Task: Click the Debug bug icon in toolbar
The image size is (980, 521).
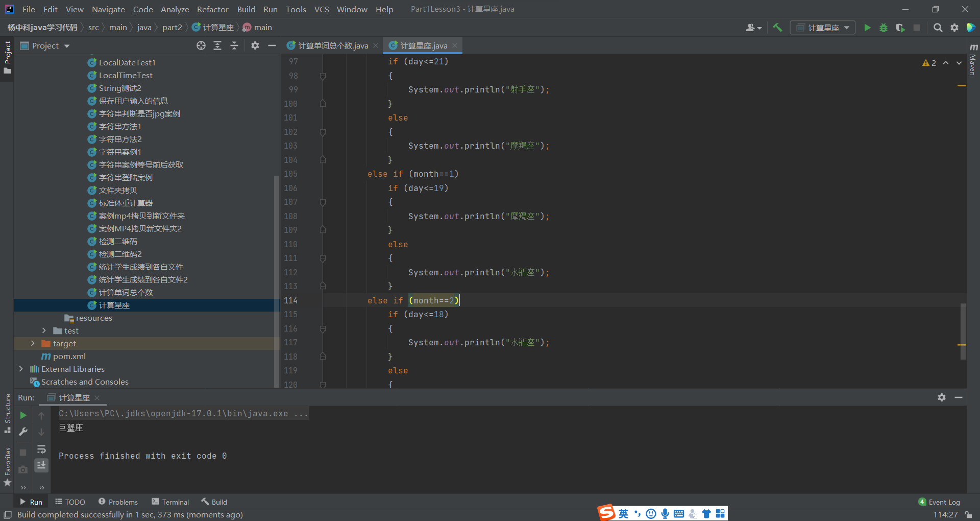Action: 884,28
